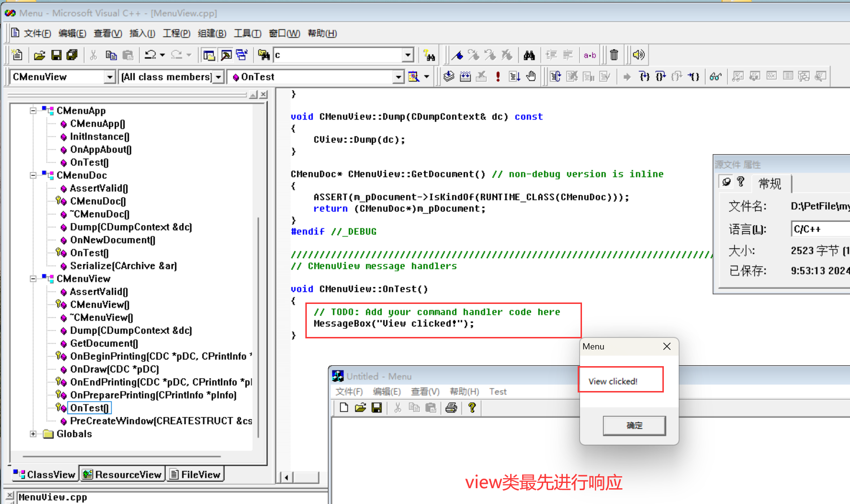Click the WizardBar wand action icon
This screenshot has width=850, height=504.
(x=414, y=77)
